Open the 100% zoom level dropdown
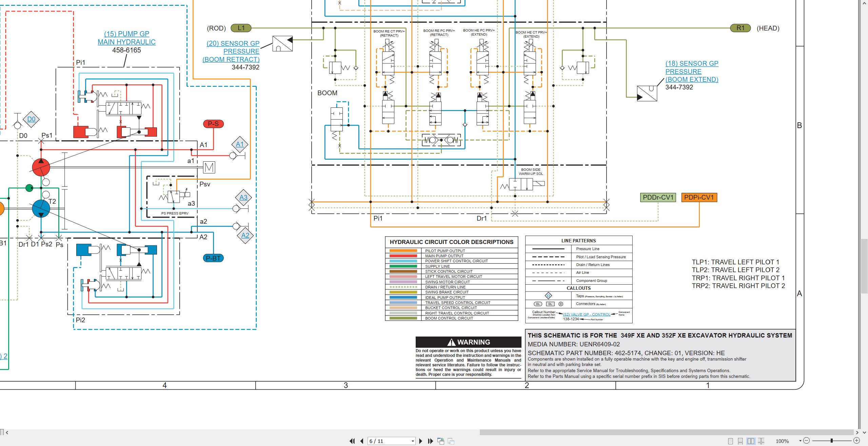The width and height of the screenshot is (868, 446). coord(801,441)
